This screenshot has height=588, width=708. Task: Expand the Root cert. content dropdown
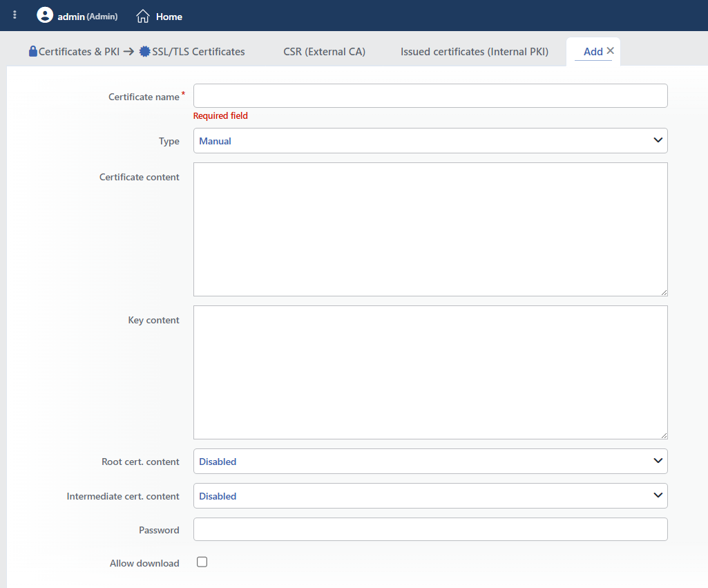(430, 461)
